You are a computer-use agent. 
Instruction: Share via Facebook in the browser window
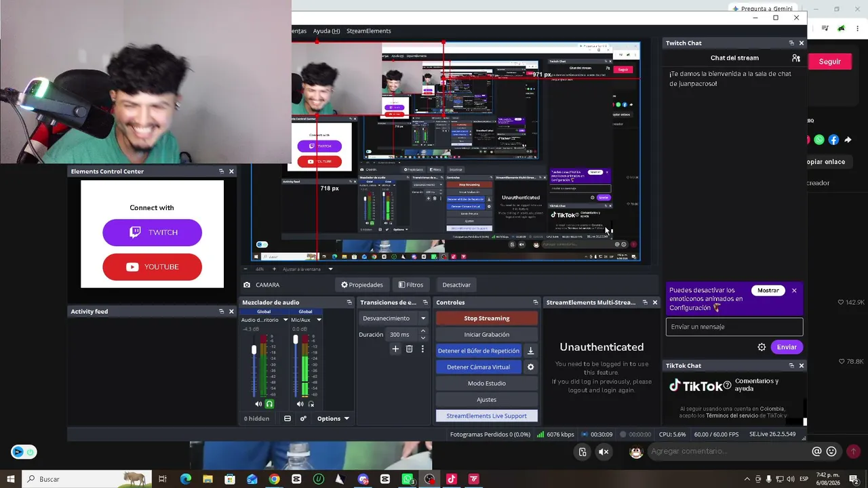pyautogui.click(x=833, y=140)
